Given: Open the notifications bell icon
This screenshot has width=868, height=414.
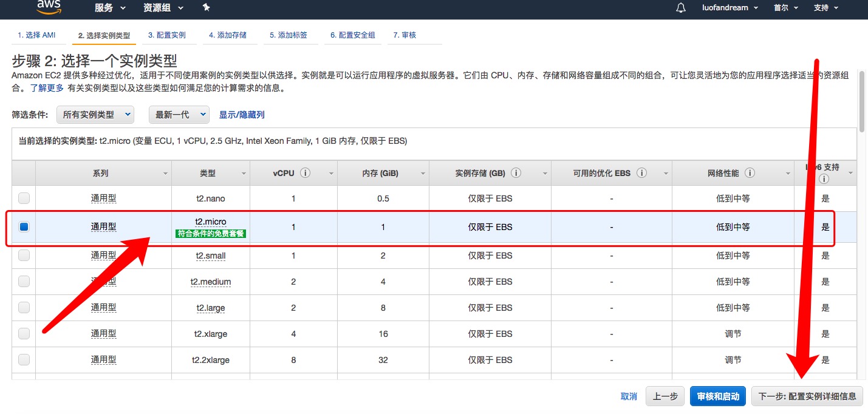Looking at the screenshot, I should point(681,8).
